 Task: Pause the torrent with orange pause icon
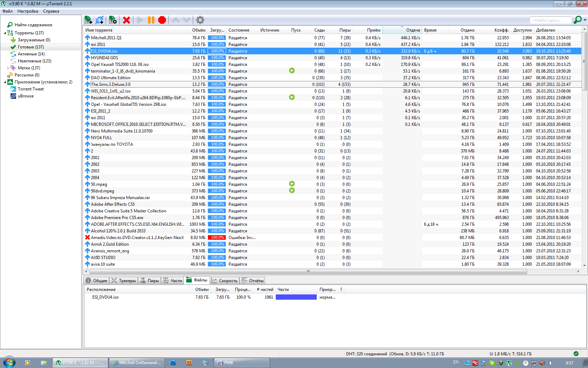(x=151, y=20)
